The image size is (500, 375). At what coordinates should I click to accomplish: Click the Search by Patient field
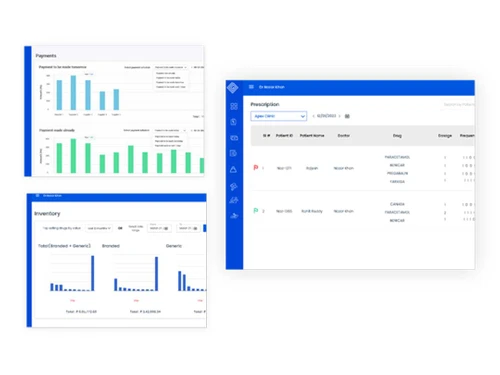[x=459, y=104]
